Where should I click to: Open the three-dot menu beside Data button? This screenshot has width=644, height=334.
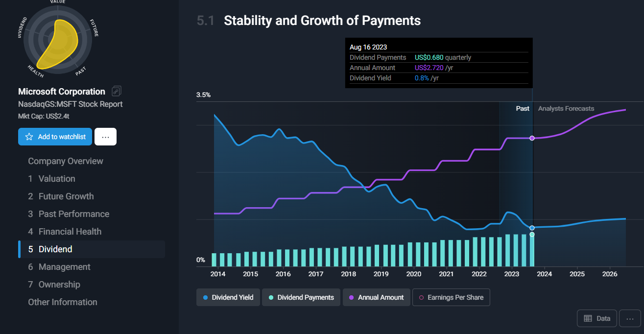630,318
